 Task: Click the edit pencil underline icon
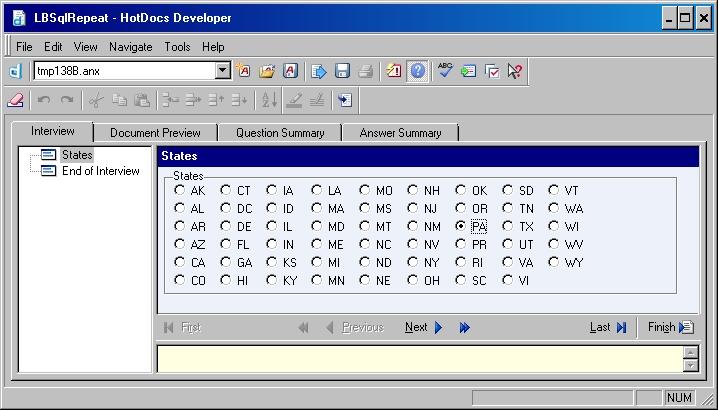pos(294,100)
